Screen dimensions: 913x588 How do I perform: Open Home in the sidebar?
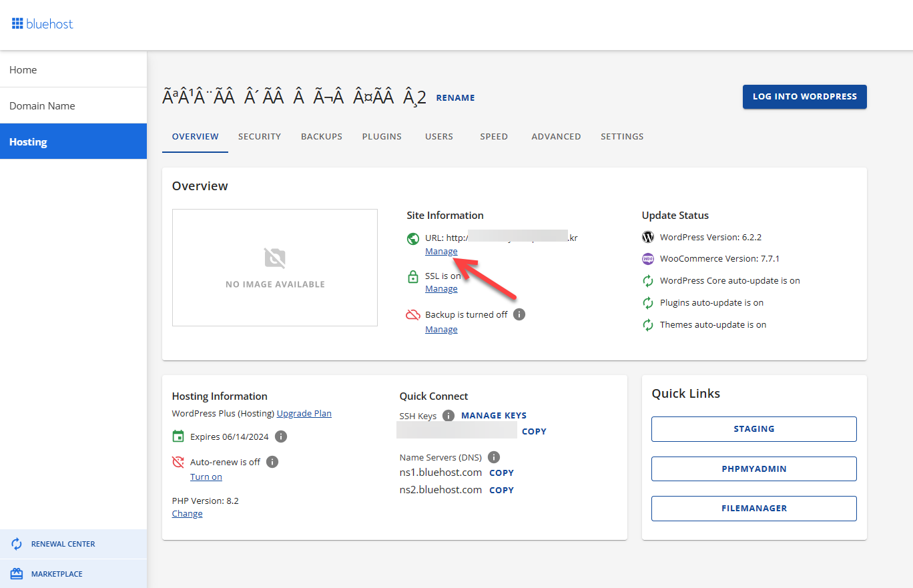click(73, 69)
